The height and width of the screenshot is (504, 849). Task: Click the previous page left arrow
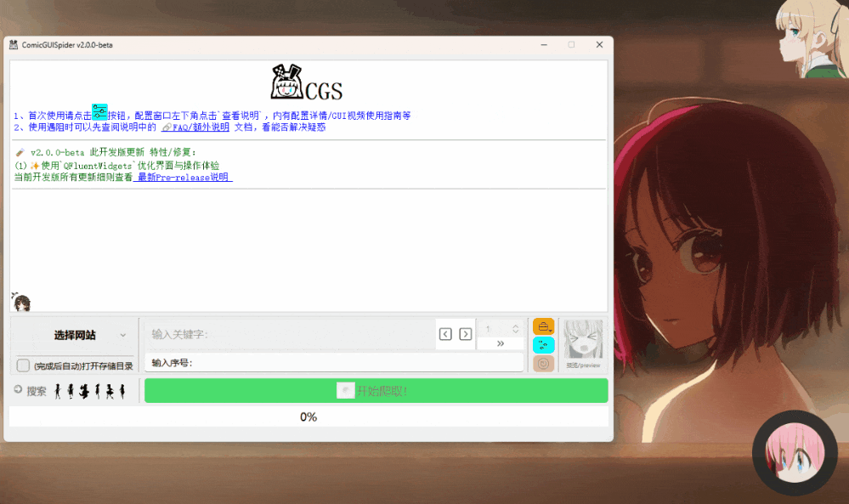click(x=445, y=334)
